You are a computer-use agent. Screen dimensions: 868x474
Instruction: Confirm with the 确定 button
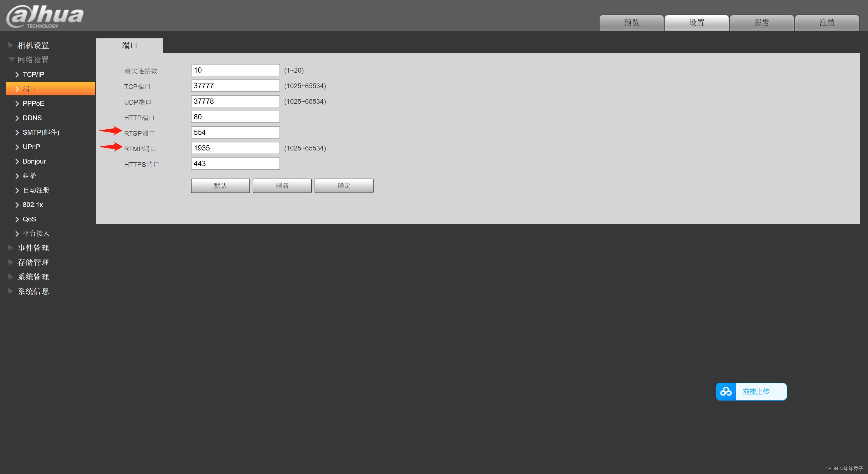coord(344,186)
